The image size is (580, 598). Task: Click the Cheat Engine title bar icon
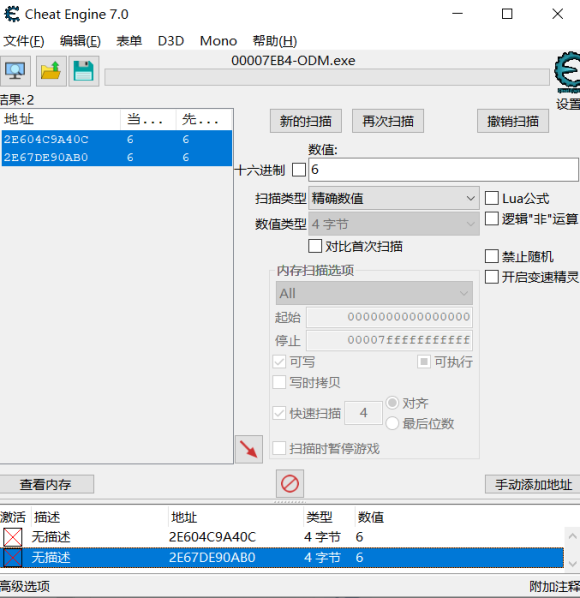(12, 14)
